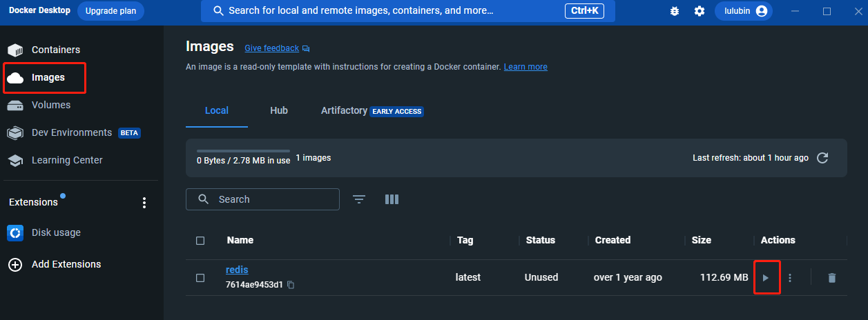Click the 'Last refresh' timestamp text
This screenshot has width=868, height=320.
751,158
